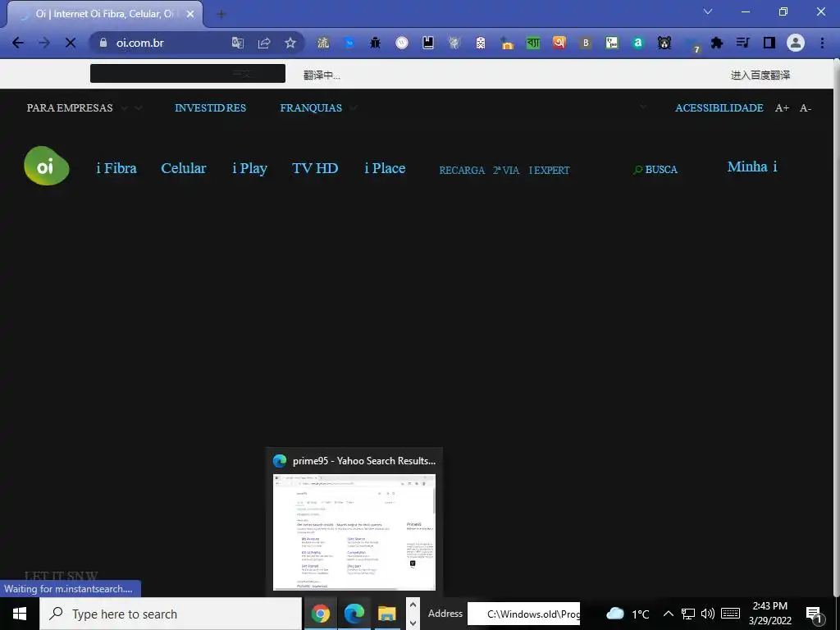Show hidden system tray icons chevron
Viewport: 840px width, 630px height.
click(x=668, y=614)
